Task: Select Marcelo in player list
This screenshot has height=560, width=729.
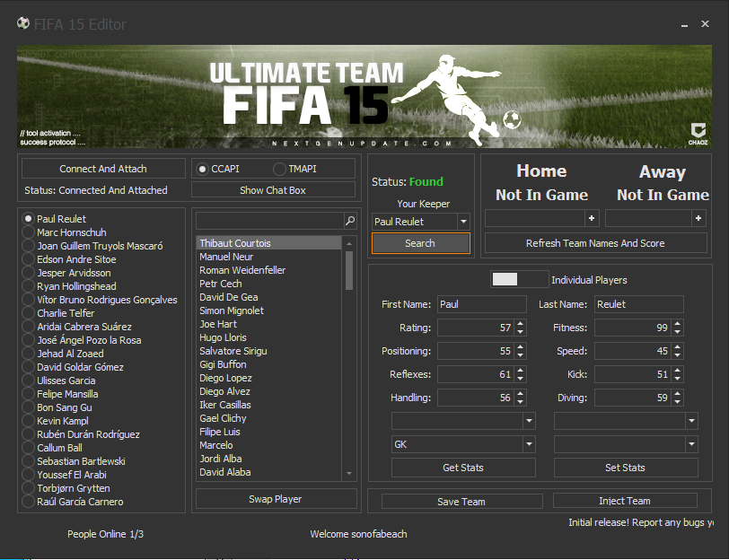Action: (269, 445)
